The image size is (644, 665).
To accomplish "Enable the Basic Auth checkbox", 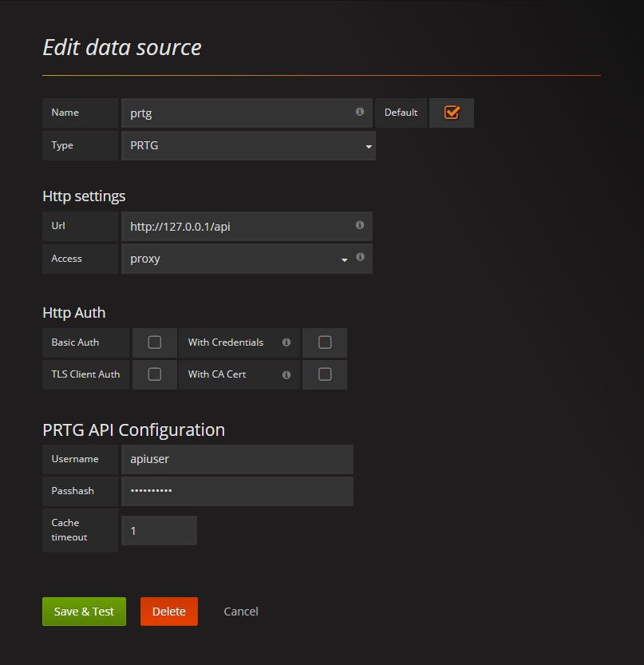I will pos(154,342).
